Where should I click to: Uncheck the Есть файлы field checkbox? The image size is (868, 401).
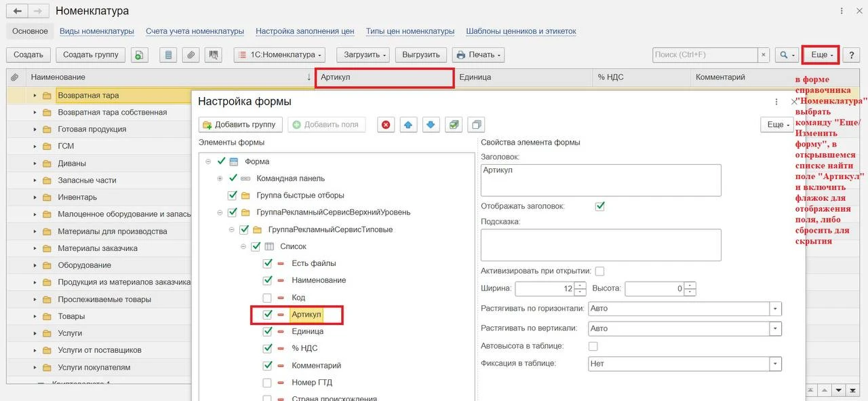(x=267, y=263)
